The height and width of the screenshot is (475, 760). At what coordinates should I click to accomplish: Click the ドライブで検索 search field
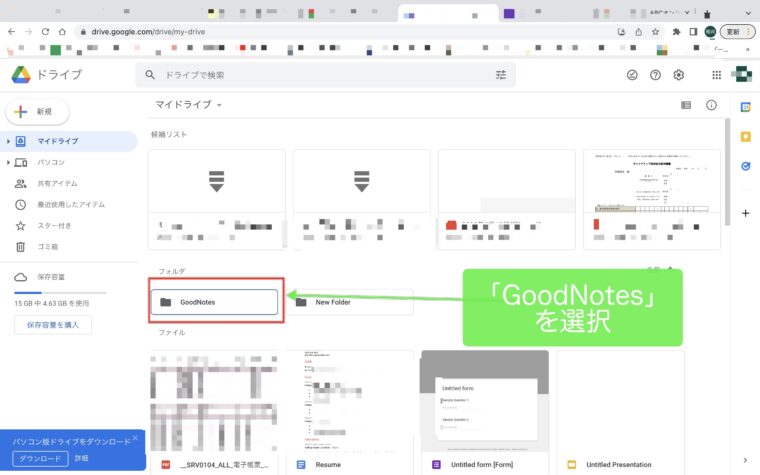[x=327, y=75]
